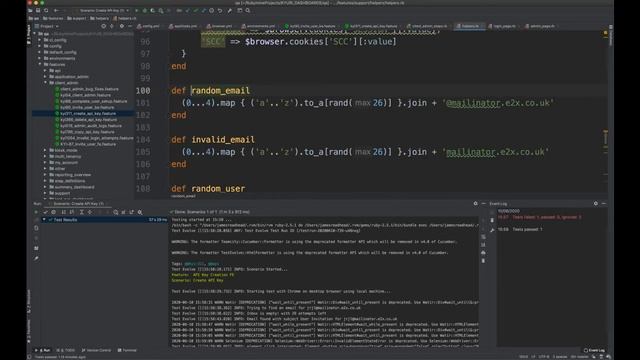Open VCS history clock icon
Viewport: 640px width, 360px height.
click(211, 11)
